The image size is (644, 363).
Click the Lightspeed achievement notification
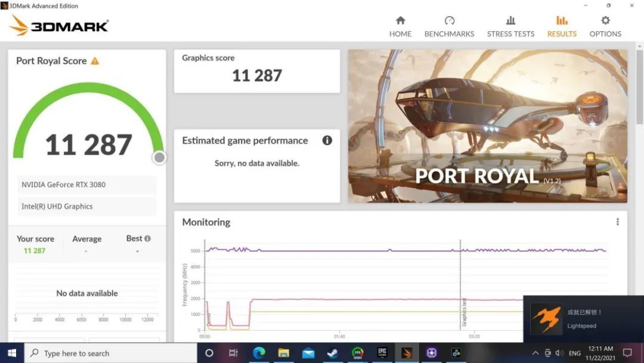pyautogui.click(x=584, y=318)
